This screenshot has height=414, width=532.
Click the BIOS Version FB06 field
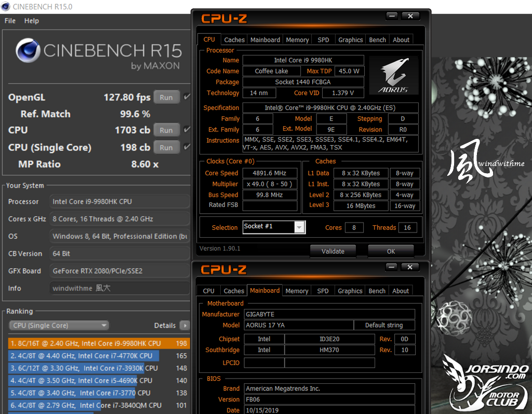tap(329, 399)
